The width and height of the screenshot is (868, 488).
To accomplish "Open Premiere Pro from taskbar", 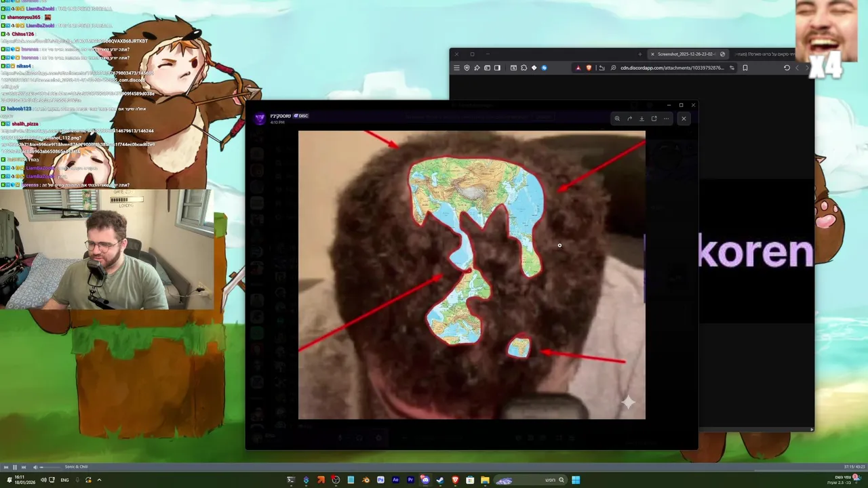I will pyautogui.click(x=410, y=480).
